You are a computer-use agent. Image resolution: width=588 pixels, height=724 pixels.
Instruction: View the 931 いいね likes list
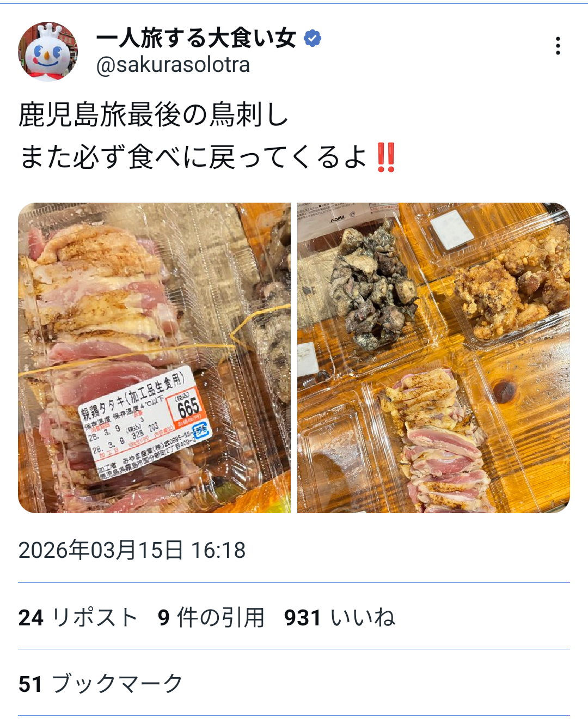pyautogui.click(x=340, y=617)
